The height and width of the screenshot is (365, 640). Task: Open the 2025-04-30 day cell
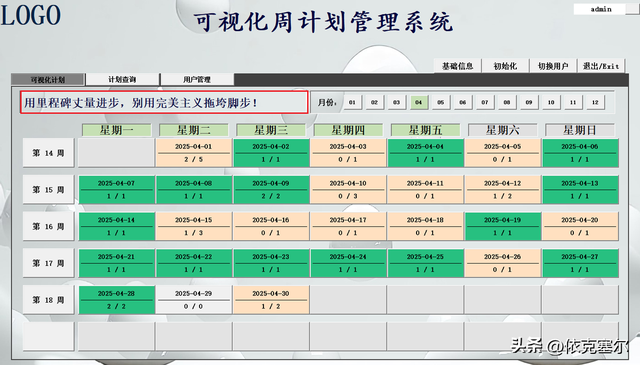click(271, 300)
